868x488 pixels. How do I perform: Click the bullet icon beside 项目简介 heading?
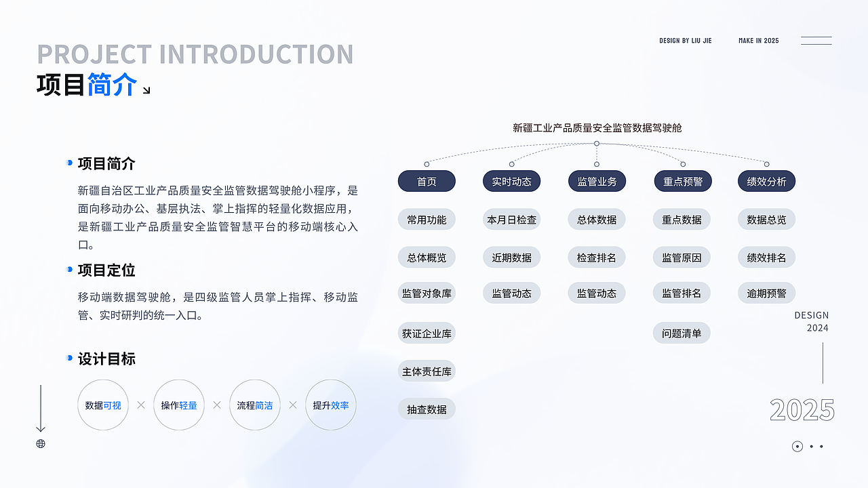click(67, 163)
